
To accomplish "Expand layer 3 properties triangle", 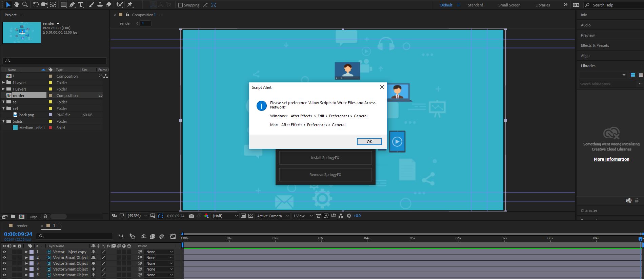I will 26,263.
